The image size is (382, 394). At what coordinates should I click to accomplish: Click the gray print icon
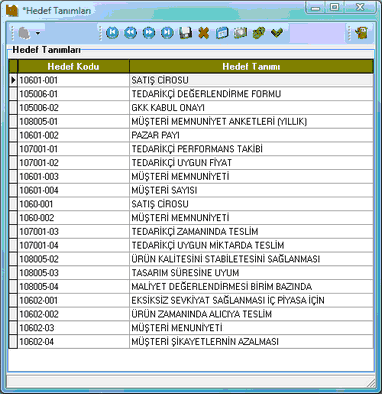tap(24, 33)
